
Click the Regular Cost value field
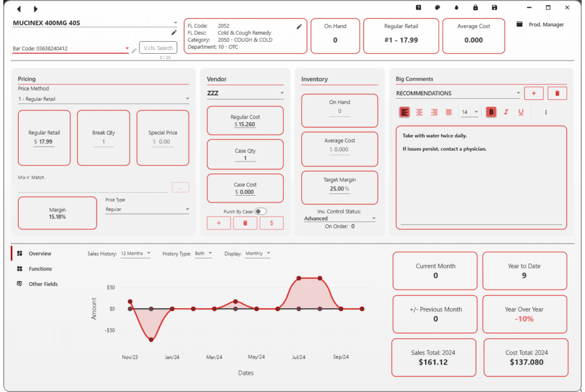pos(245,124)
